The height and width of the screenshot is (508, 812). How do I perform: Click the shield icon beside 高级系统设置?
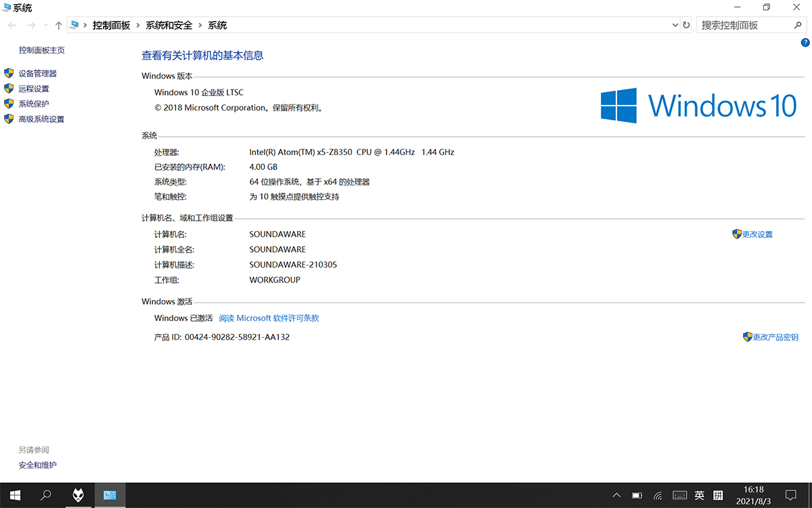pos(9,119)
